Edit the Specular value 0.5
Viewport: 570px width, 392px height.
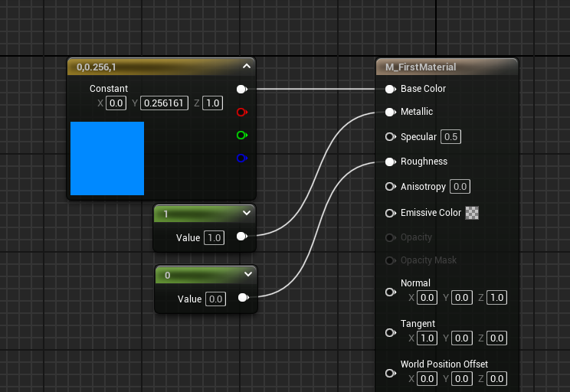tap(450, 137)
